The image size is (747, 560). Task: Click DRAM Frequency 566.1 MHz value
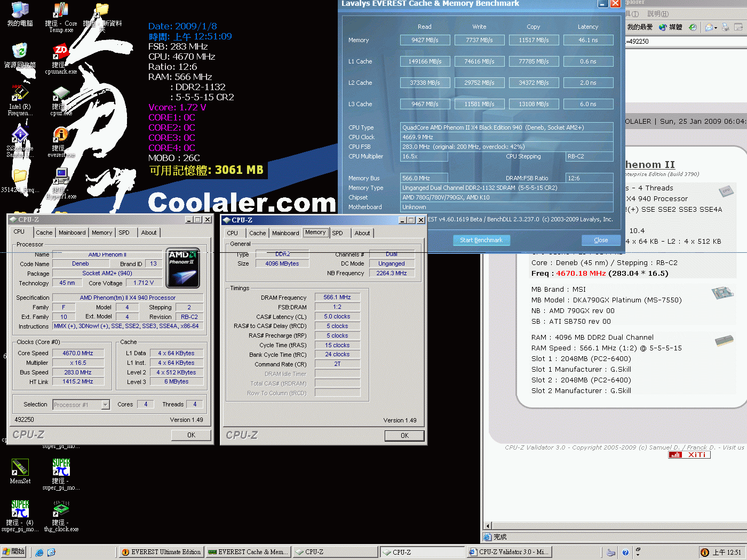337,297
